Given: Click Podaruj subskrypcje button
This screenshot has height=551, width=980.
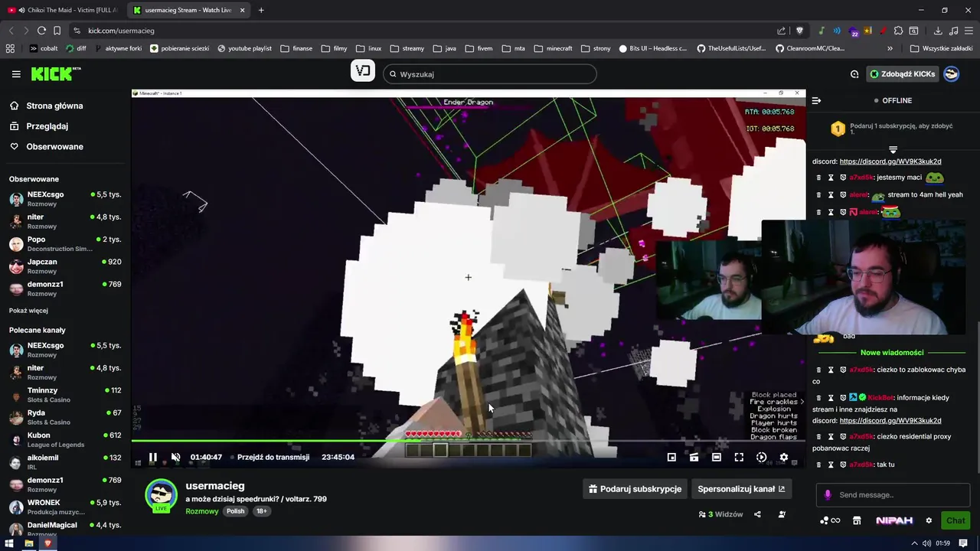Looking at the screenshot, I should coord(635,489).
